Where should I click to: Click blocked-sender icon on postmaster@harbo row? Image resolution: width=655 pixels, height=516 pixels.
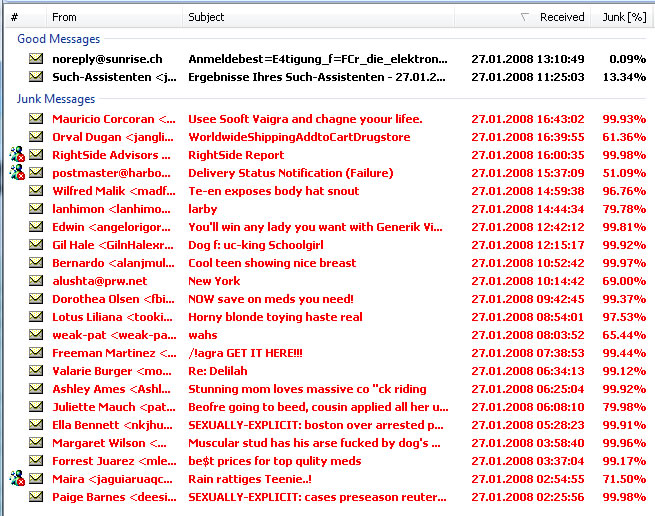(x=17, y=172)
